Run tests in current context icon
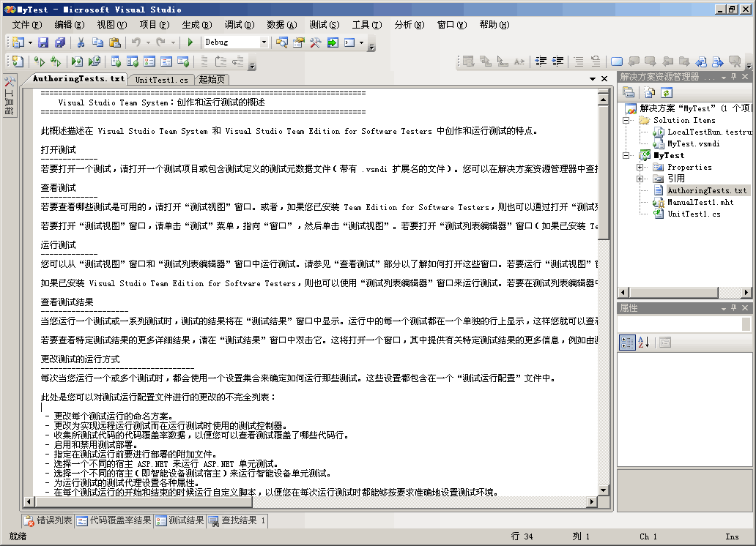 coord(40,61)
